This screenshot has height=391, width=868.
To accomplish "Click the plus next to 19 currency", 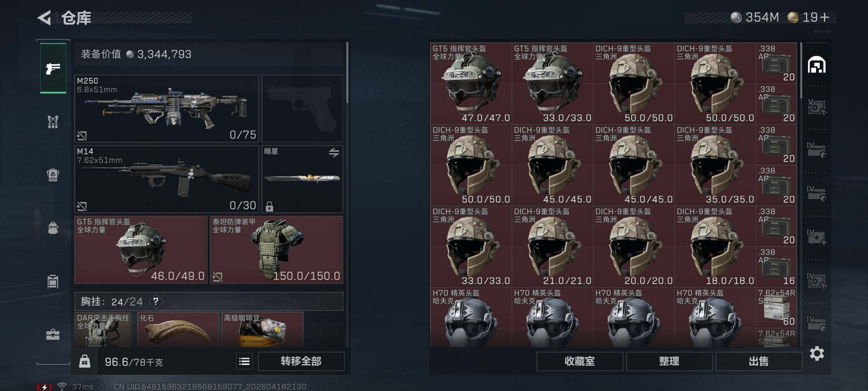I will [x=825, y=17].
